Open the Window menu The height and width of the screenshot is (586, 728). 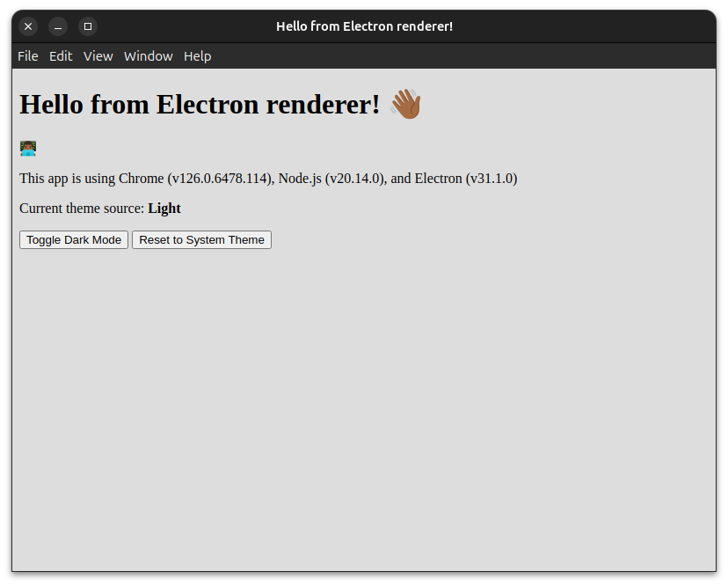pos(148,56)
